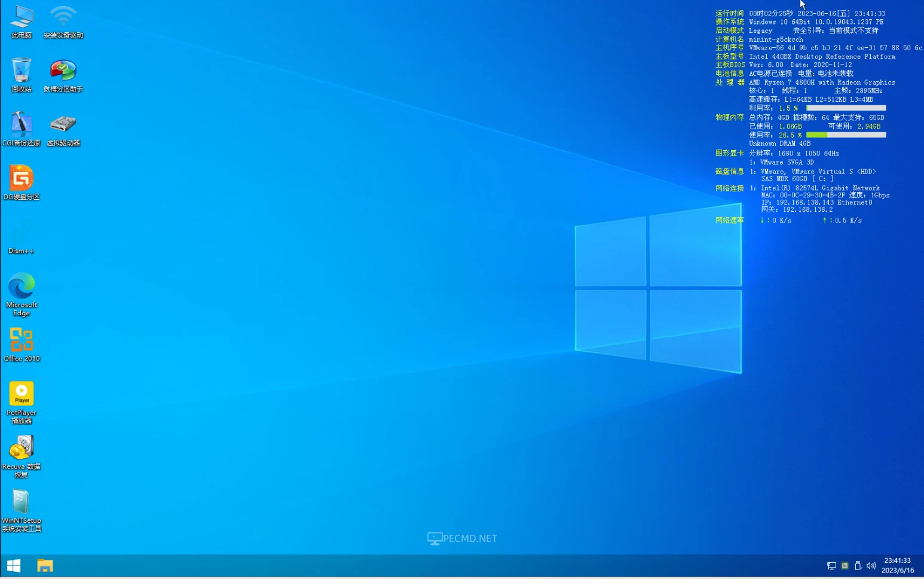Screen dimensions: 924x579
Task: Open 傲梅分区助手 partition assistant icon
Action: click(63, 75)
